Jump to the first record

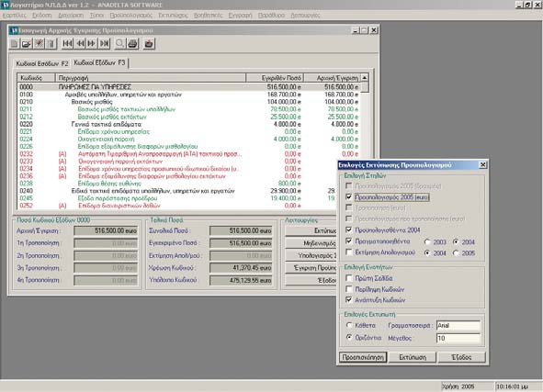pyautogui.click(x=67, y=43)
